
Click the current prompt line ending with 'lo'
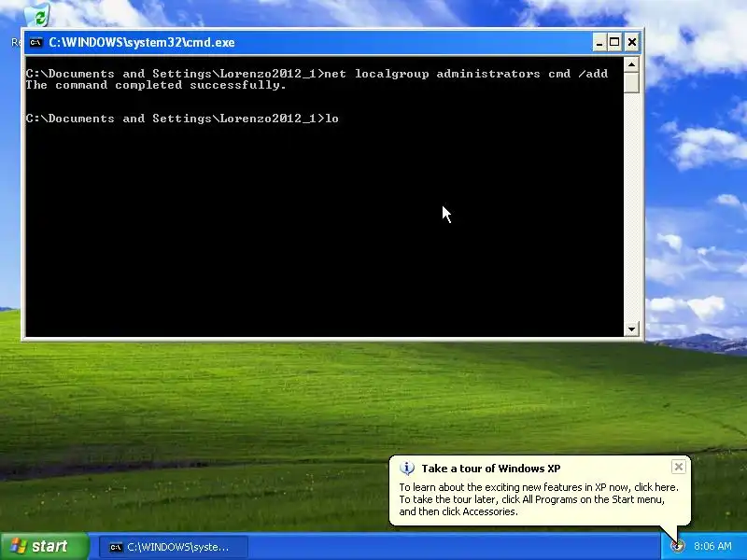(x=182, y=119)
